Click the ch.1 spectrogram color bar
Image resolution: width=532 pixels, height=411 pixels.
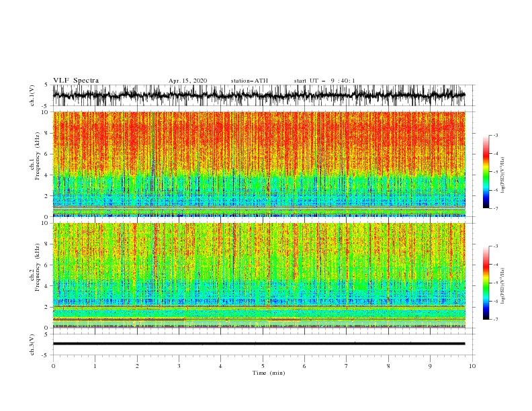486,172
